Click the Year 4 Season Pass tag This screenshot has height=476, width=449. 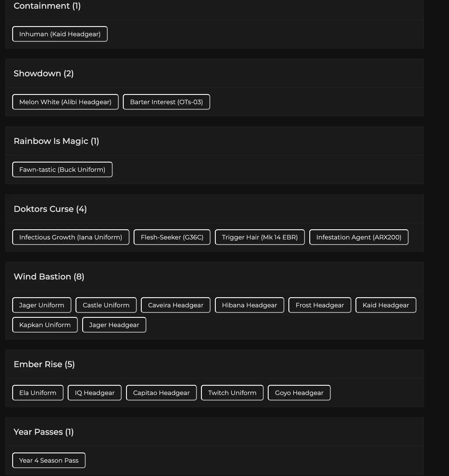(x=49, y=460)
